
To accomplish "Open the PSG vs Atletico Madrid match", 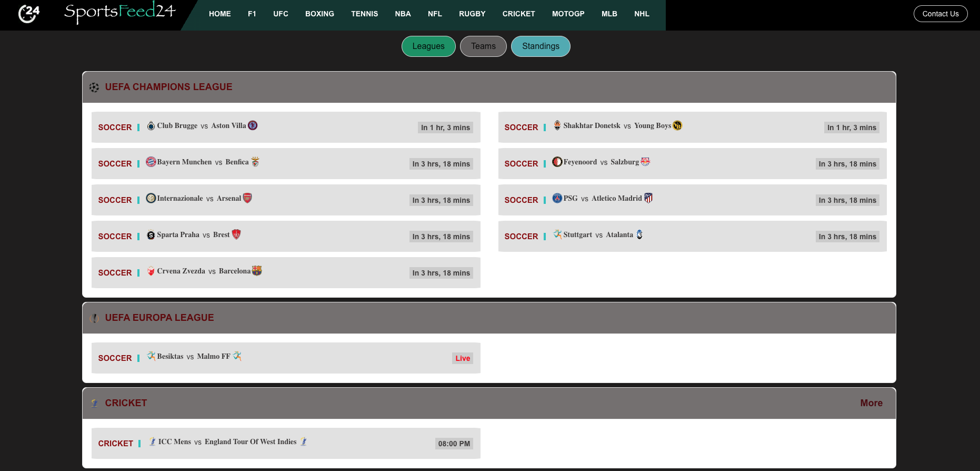I will coord(693,200).
